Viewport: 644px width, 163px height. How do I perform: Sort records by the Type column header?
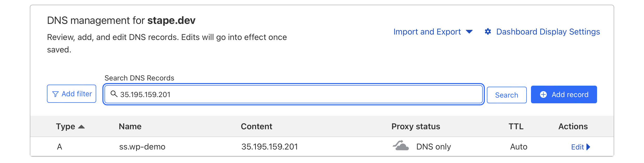click(66, 126)
